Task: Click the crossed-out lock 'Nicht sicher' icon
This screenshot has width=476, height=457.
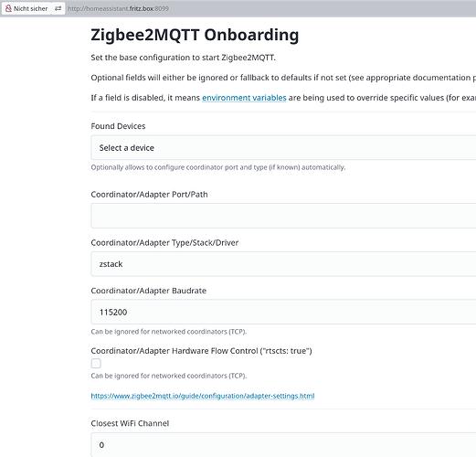Action: [8, 8]
